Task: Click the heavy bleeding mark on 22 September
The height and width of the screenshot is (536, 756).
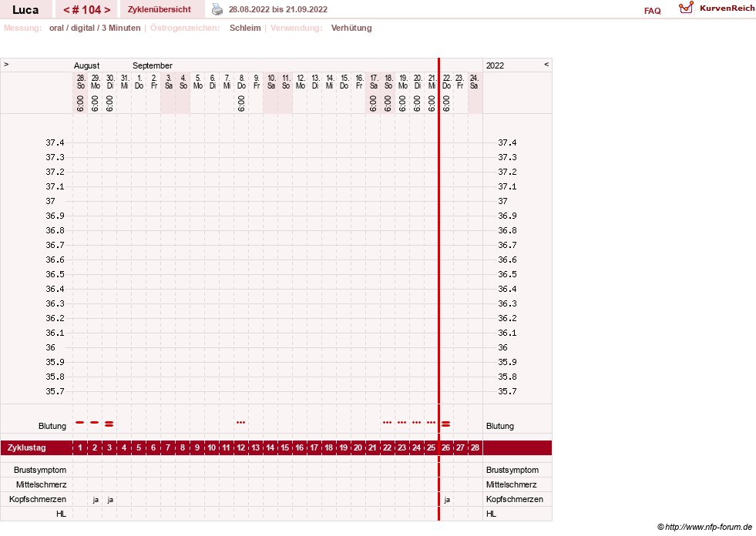Action: click(446, 424)
